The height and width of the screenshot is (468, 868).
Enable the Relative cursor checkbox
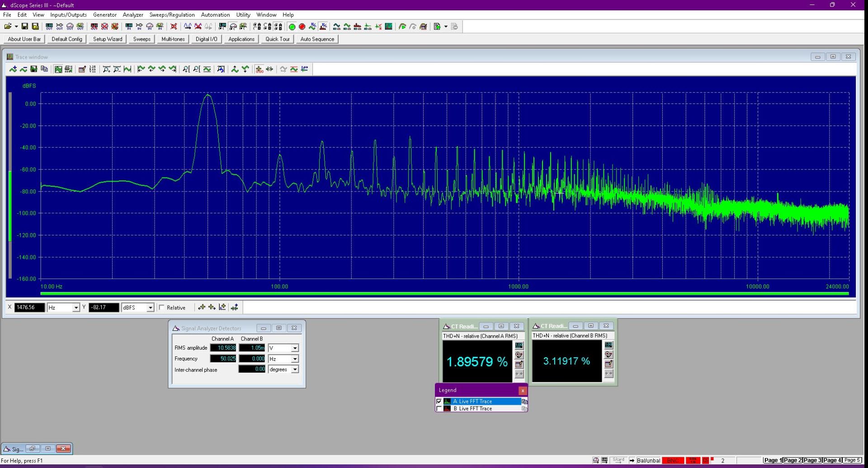click(162, 308)
